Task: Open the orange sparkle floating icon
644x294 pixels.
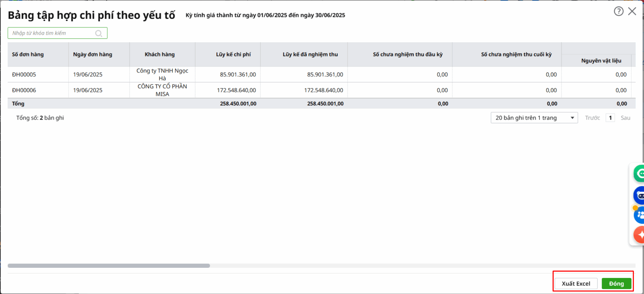Action: (639, 235)
